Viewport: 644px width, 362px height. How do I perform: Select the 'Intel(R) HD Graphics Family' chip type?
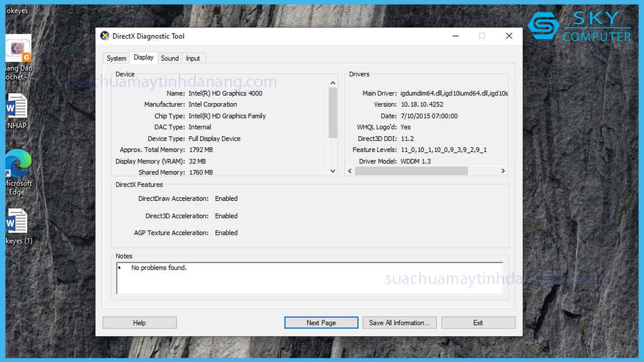coord(227,116)
